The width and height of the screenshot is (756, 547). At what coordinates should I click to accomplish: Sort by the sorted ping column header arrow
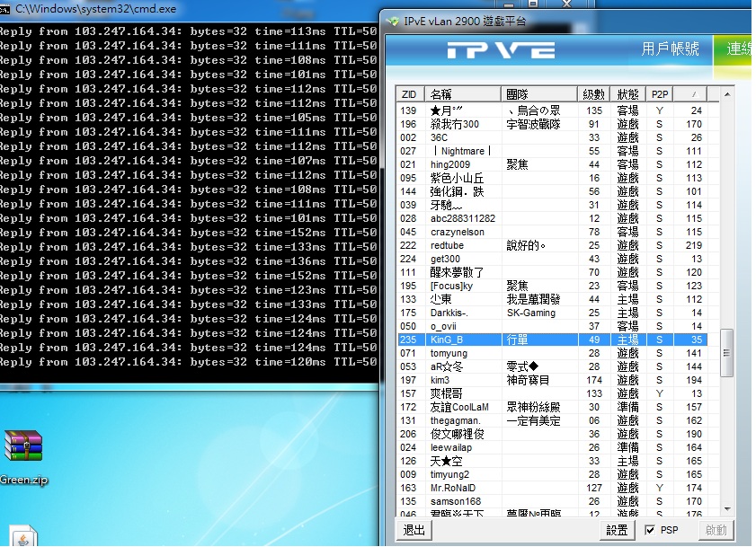tap(690, 94)
